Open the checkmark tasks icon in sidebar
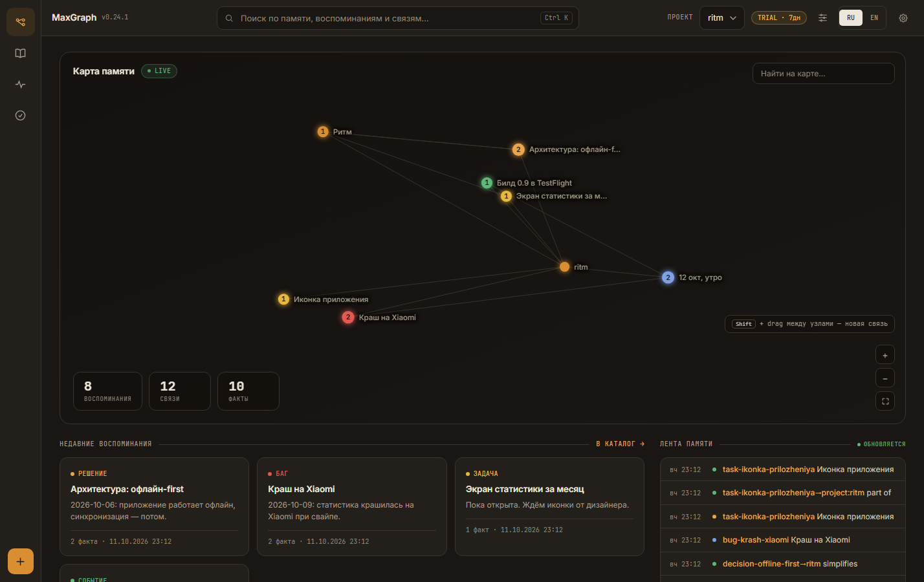 coord(21,115)
